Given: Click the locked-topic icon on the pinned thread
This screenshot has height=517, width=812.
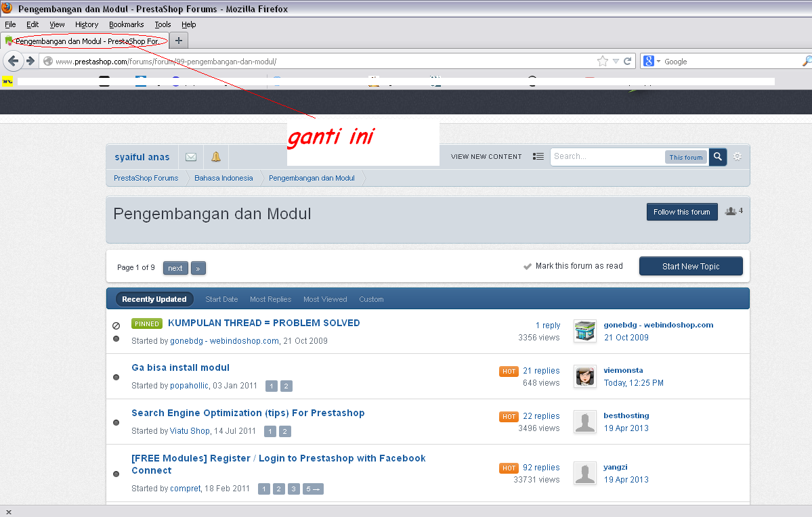Looking at the screenshot, I should [x=116, y=325].
